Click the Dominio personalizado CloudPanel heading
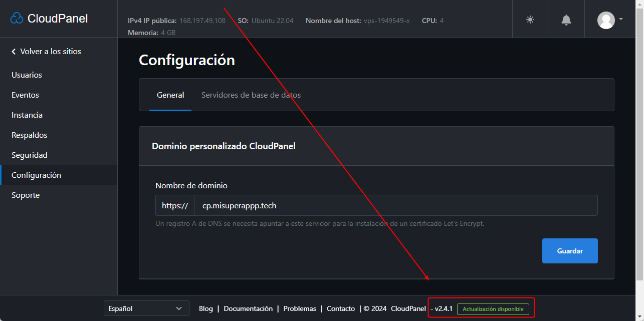This screenshot has height=321, width=644. (x=224, y=146)
